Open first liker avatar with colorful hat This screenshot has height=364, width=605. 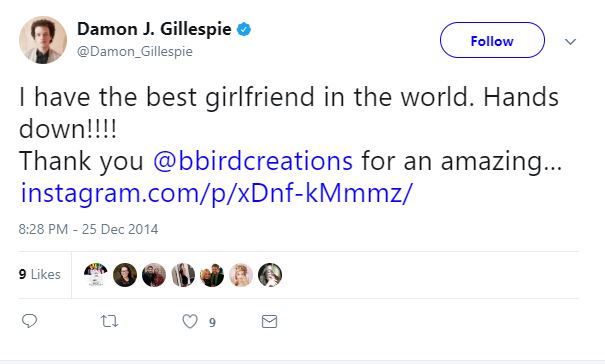96,275
